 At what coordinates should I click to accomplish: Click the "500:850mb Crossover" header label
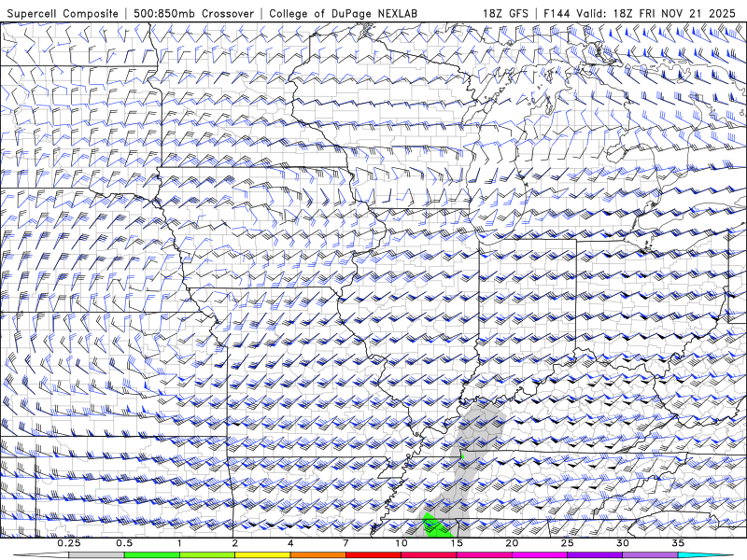tap(194, 13)
